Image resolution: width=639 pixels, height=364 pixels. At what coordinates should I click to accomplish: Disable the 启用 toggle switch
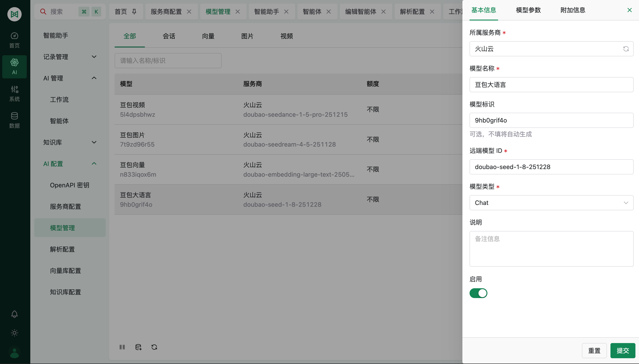pyautogui.click(x=479, y=293)
